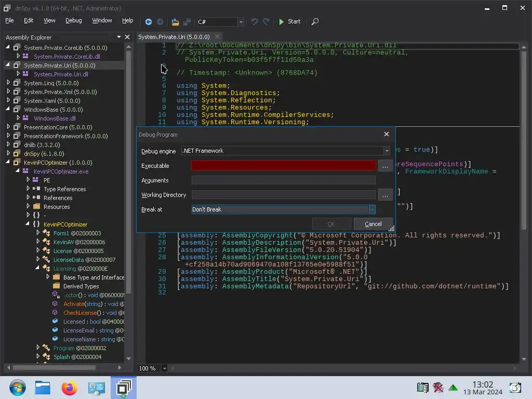
Task: Select the System.Private.Uri.dll module icon
Action: 26,74
